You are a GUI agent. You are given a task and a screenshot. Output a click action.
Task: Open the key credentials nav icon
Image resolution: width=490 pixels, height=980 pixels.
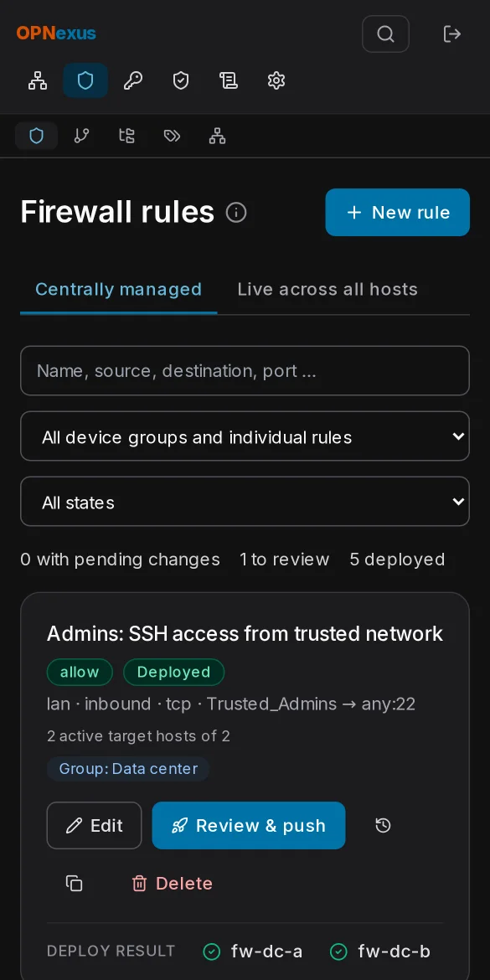click(133, 80)
